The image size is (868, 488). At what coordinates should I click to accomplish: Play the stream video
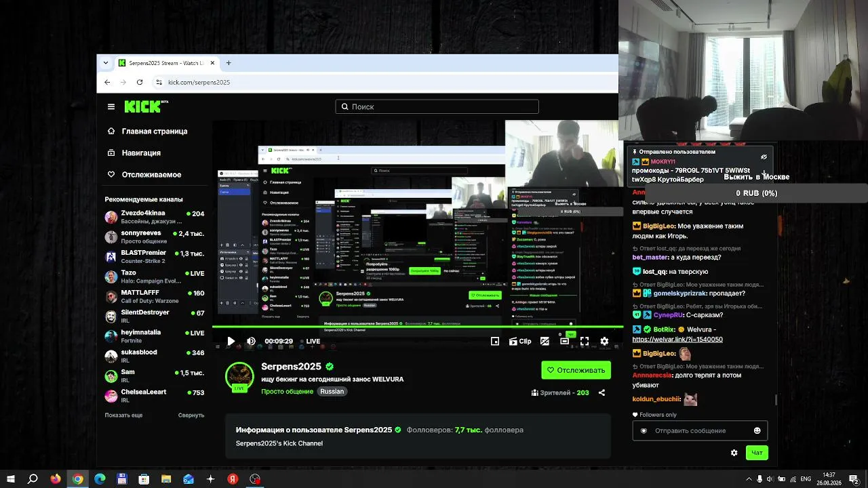click(231, 342)
